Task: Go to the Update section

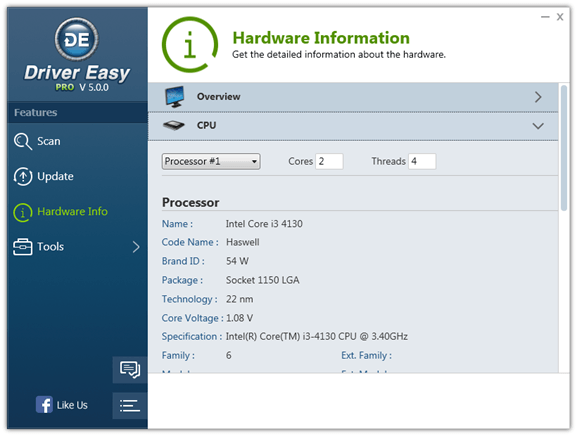Action: click(x=55, y=176)
